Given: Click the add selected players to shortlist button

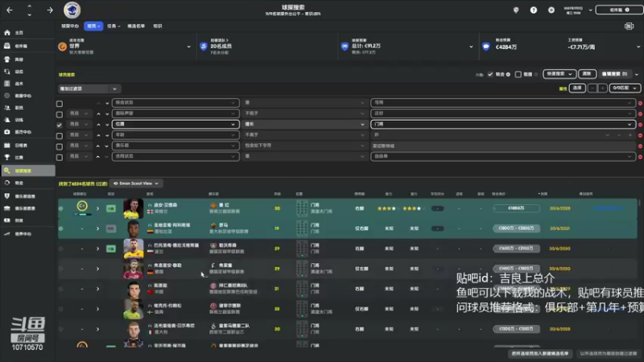Looking at the screenshot, I should (x=539, y=353).
